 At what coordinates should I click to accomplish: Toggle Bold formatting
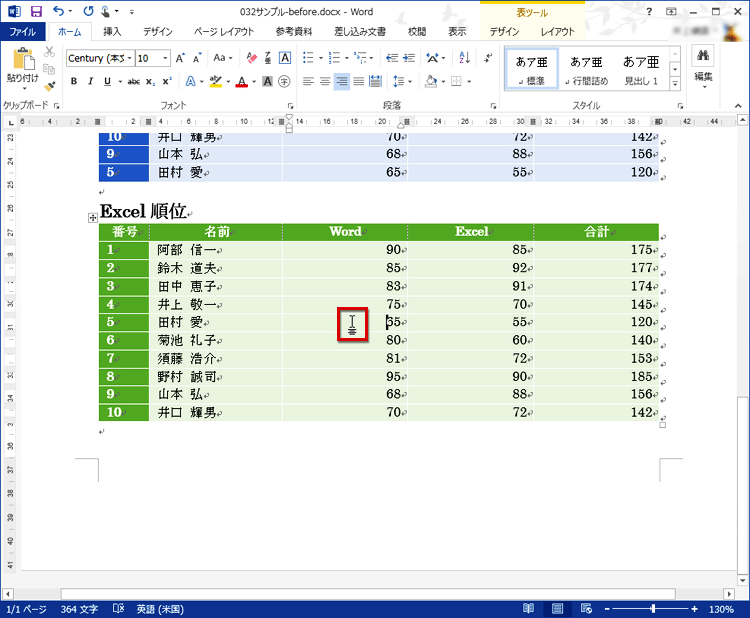tap(74, 82)
